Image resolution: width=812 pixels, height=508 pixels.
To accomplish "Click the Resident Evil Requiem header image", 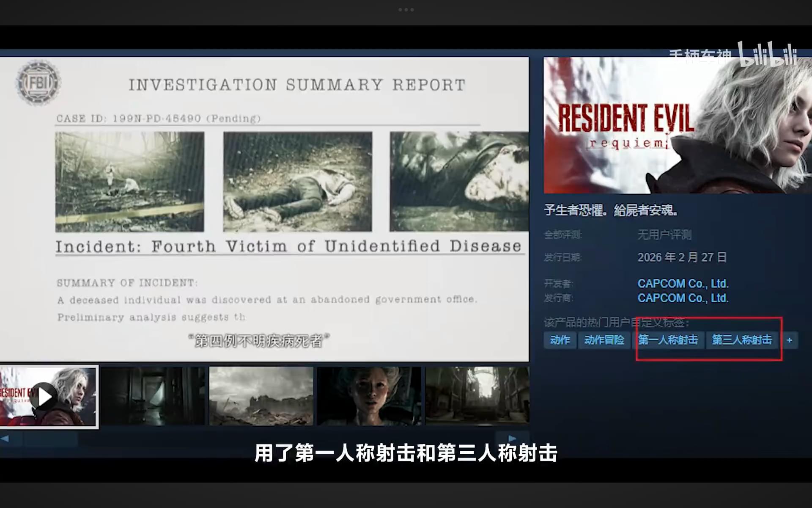I will (x=678, y=125).
